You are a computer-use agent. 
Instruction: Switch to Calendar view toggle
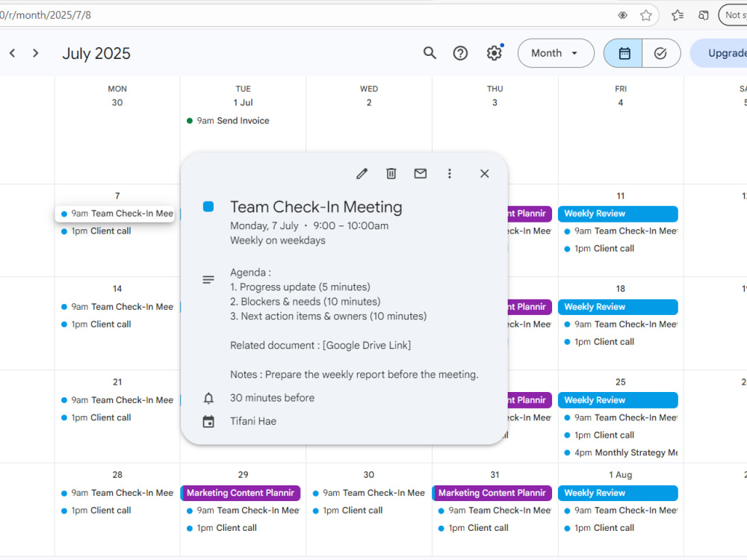624,53
